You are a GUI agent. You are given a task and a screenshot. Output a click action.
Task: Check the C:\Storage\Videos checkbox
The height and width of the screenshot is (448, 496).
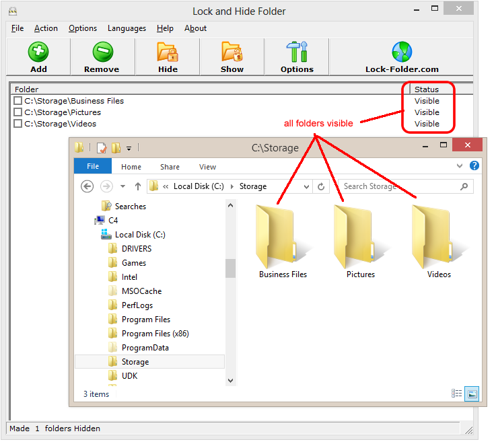[17, 123]
